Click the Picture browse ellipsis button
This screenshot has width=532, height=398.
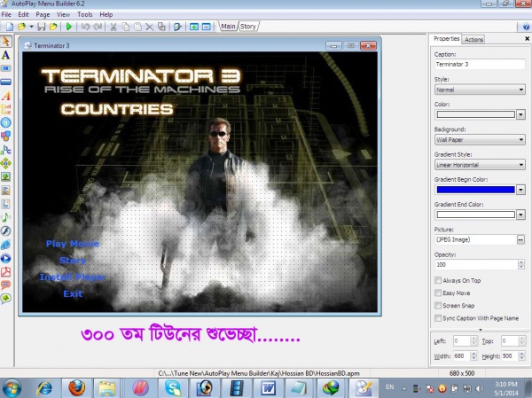pos(520,239)
